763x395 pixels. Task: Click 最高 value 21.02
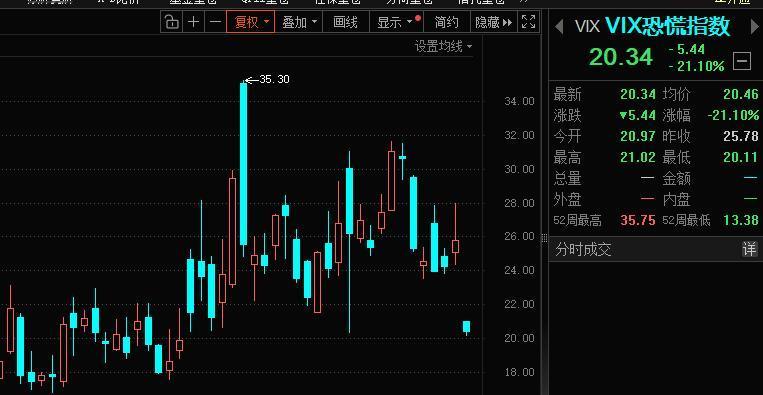638,158
